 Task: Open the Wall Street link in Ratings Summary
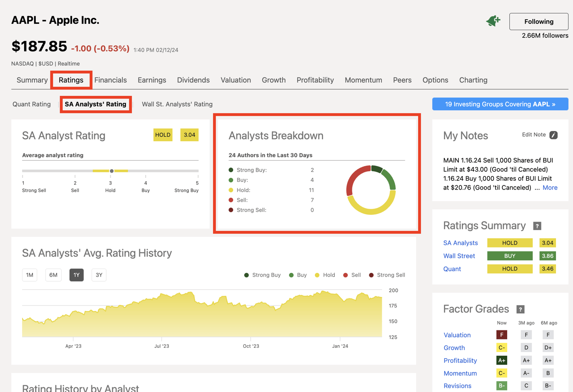[459, 256]
